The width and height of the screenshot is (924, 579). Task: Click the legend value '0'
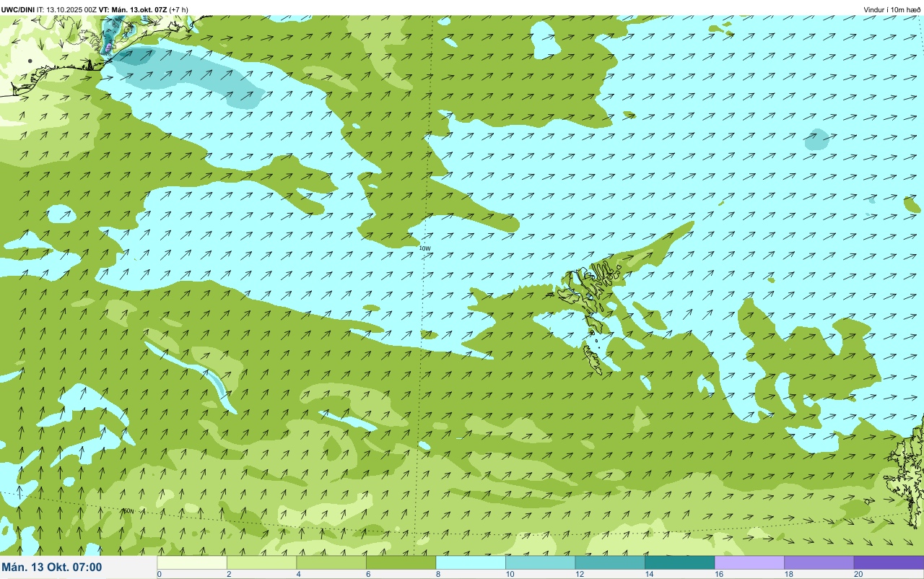159,574
